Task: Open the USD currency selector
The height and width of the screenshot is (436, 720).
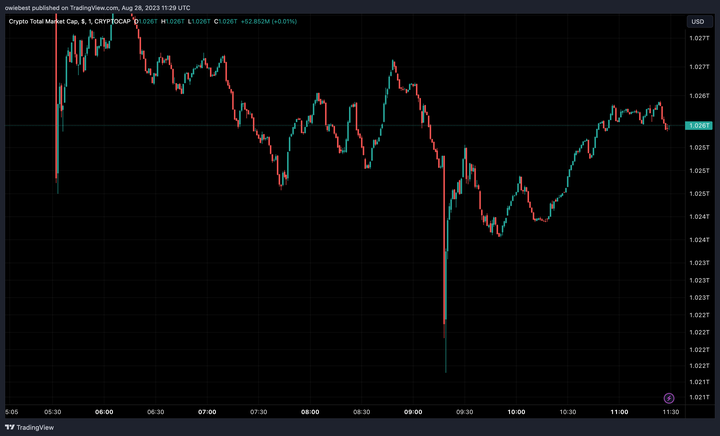Action: 698,22
